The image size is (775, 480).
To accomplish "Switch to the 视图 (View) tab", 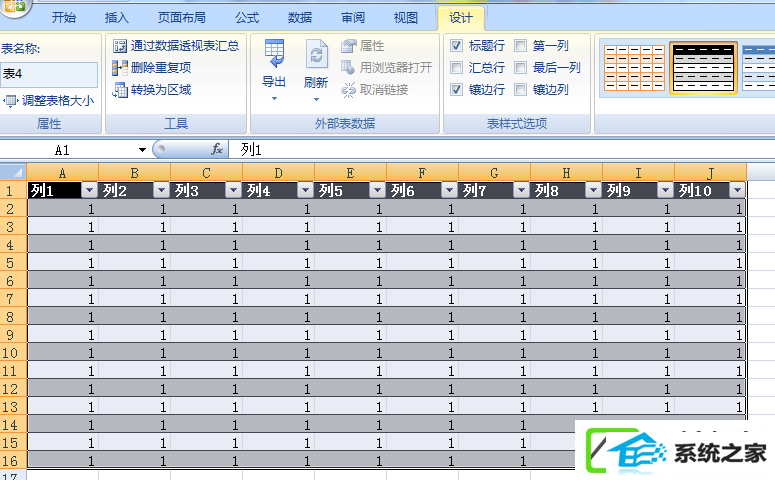I will (406, 18).
